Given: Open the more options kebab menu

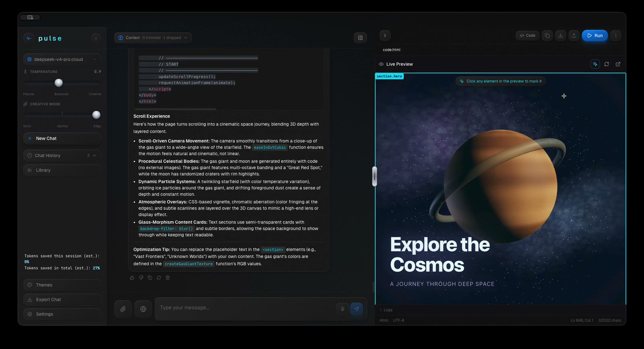Looking at the screenshot, I should pyautogui.click(x=615, y=35).
